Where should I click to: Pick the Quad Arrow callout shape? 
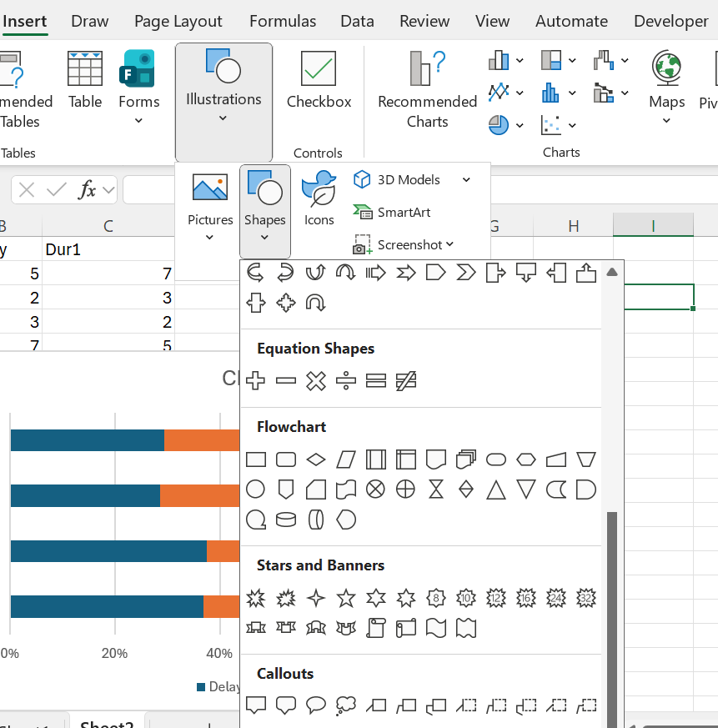286,303
